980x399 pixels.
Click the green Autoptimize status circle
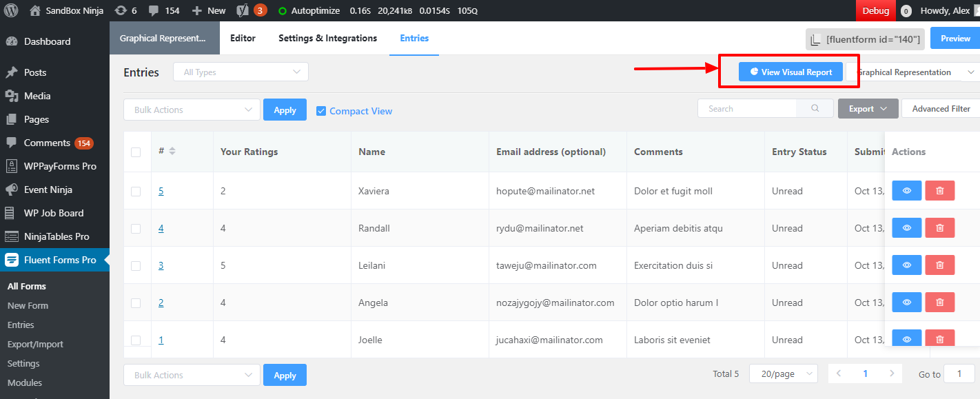283,11
